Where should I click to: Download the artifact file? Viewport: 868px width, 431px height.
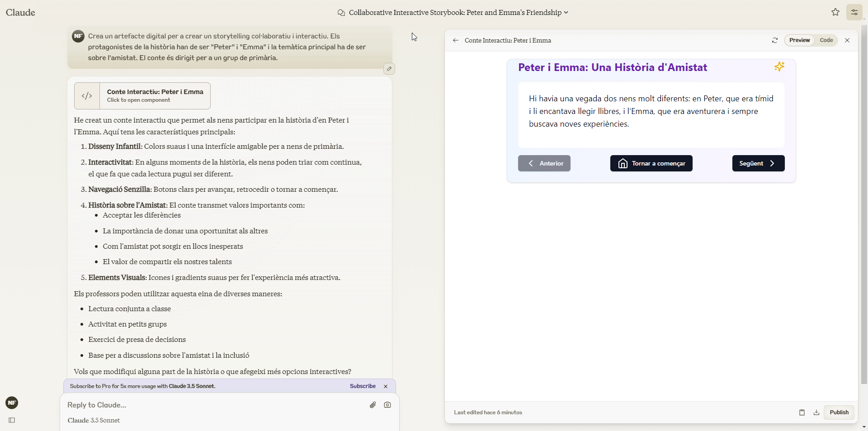coord(816,412)
